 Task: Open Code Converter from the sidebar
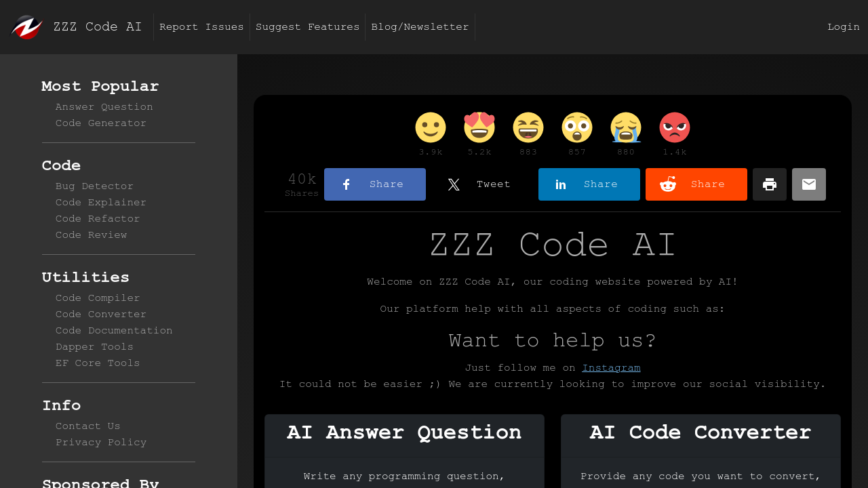100,314
